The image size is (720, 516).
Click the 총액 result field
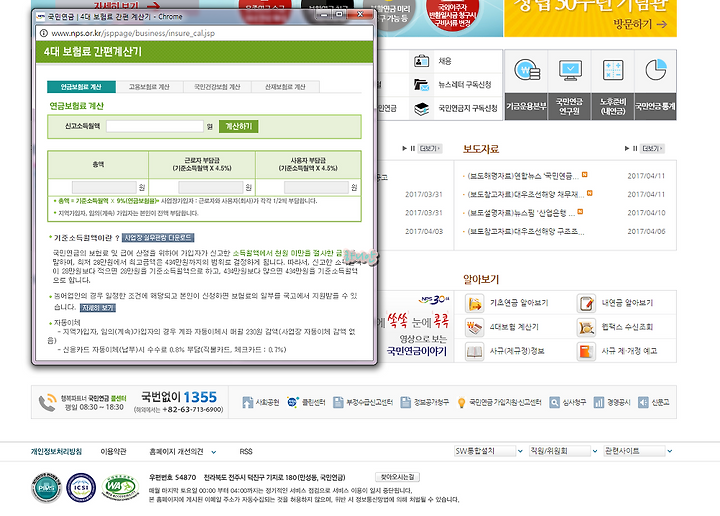104,187
